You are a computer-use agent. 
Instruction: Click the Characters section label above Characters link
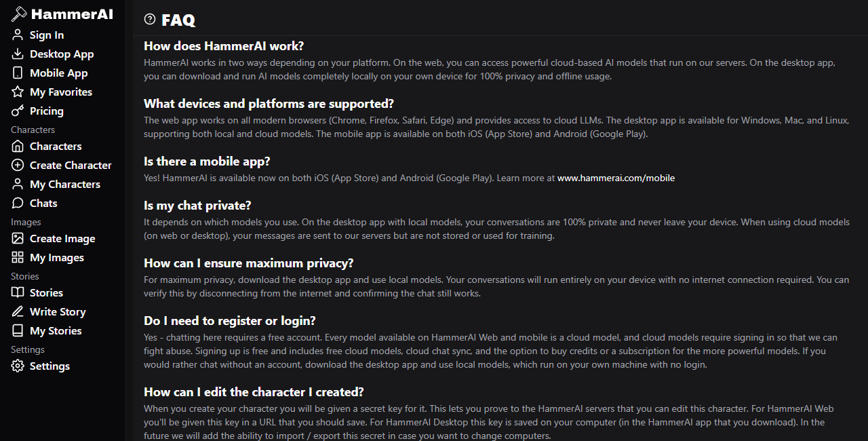click(33, 130)
